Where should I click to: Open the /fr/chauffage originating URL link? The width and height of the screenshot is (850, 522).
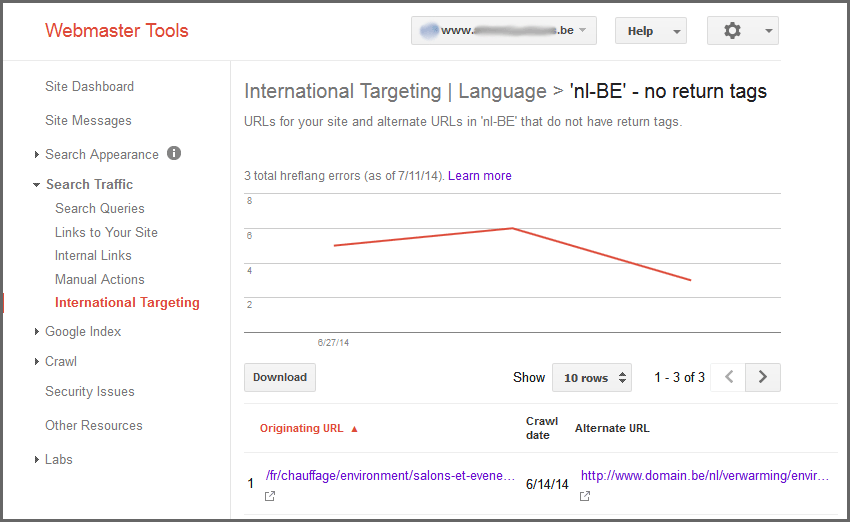click(x=390, y=475)
